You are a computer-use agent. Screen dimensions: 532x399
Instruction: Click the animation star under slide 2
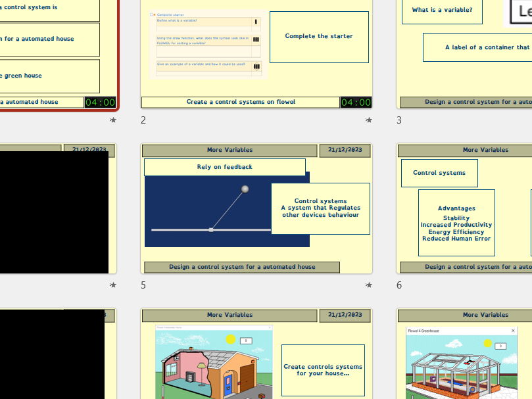[x=369, y=120]
